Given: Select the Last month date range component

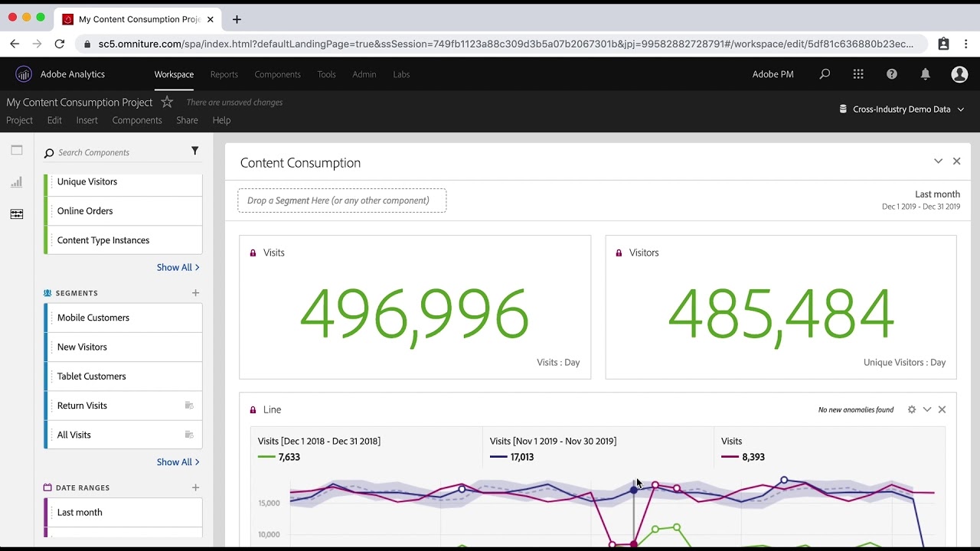Looking at the screenshot, I should (x=123, y=513).
